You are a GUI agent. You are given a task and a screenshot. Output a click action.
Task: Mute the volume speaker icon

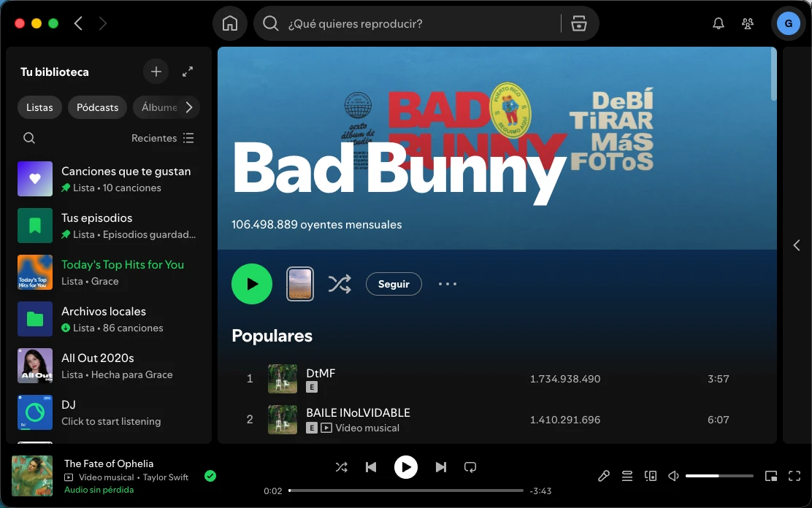[672, 476]
